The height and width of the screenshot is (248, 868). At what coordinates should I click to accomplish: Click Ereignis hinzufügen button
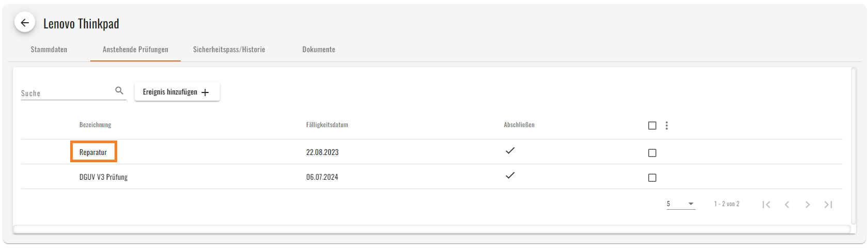[177, 92]
